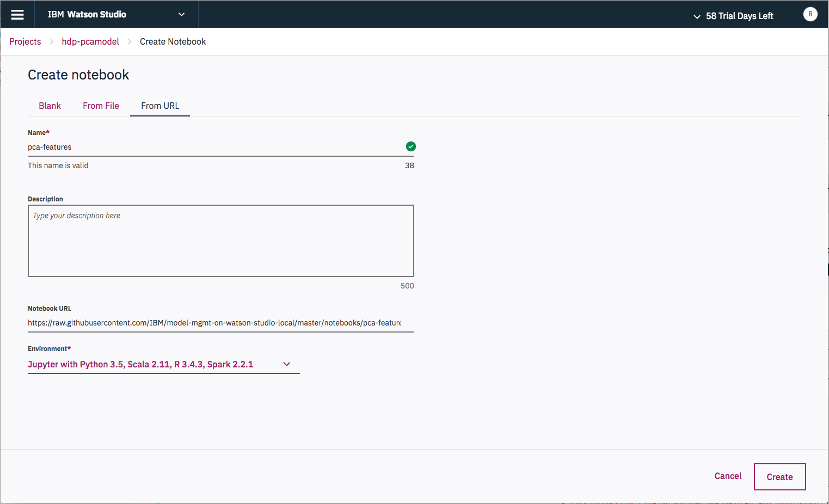Screen dimensions: 829x504
Task: Go to Projects breadcrumb link
Action: [25, 41]
